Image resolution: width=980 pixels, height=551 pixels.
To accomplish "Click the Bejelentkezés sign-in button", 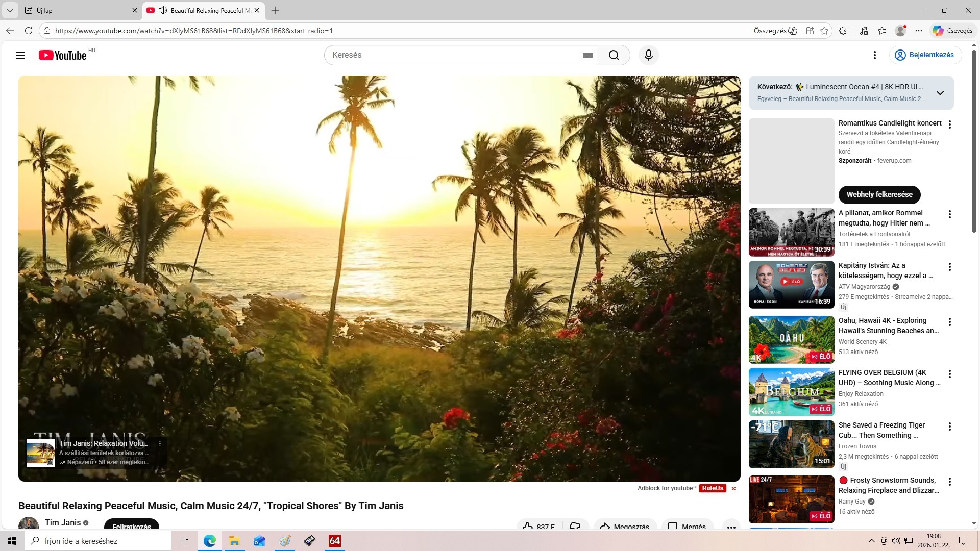I will [x=925, y=55].
